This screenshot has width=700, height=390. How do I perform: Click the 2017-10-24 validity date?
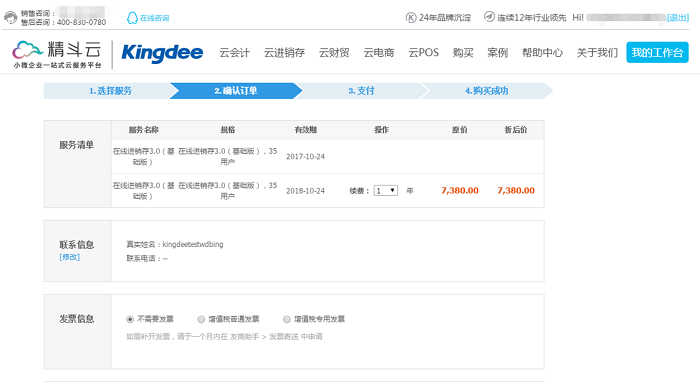[305, 157]
